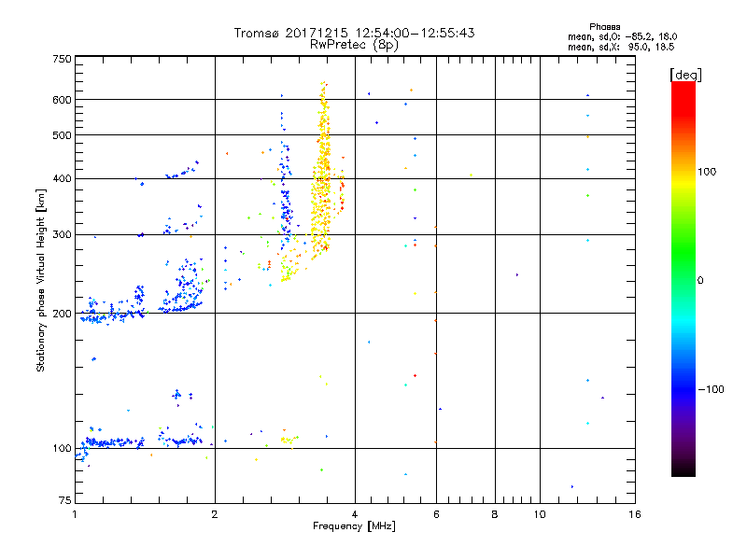Screen dimensions: 747x560
Task: Click the 'Frequency [MHz]' axis label
Action: pyautogui.click(x=354, y=526)
